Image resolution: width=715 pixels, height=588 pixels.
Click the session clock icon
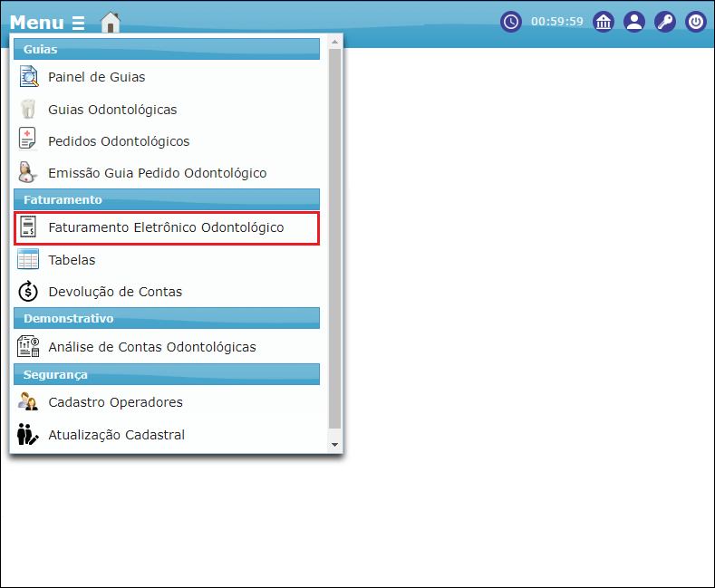coord(511,22)
